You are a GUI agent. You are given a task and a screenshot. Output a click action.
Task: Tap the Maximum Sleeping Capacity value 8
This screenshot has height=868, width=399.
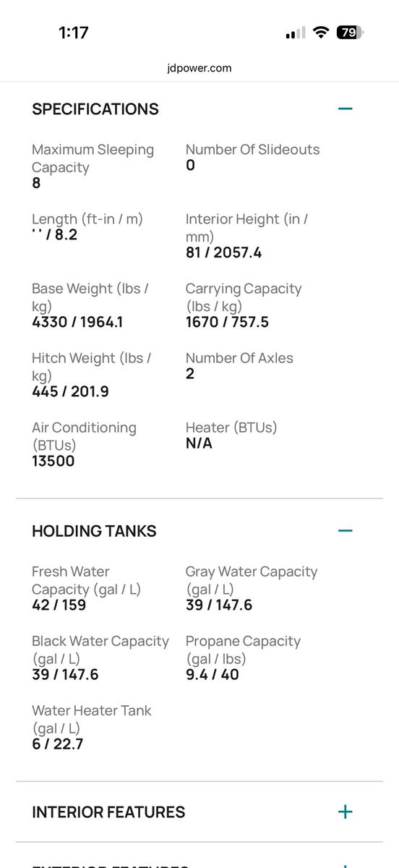point(36,183)
